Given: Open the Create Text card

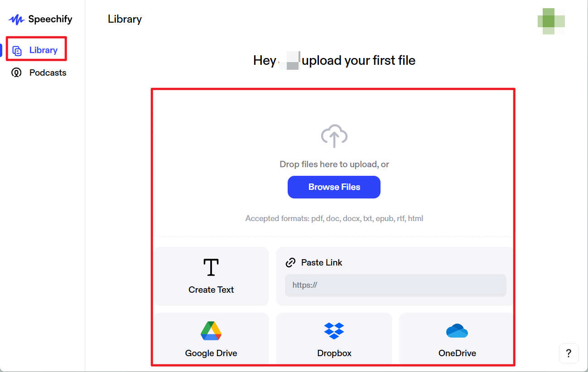Looking at the screenshot, I should click(211, 276).
